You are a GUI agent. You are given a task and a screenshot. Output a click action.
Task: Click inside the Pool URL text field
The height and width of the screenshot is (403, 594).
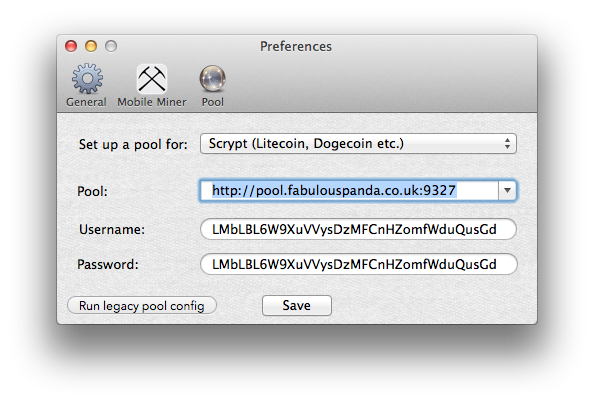point(349,191)
